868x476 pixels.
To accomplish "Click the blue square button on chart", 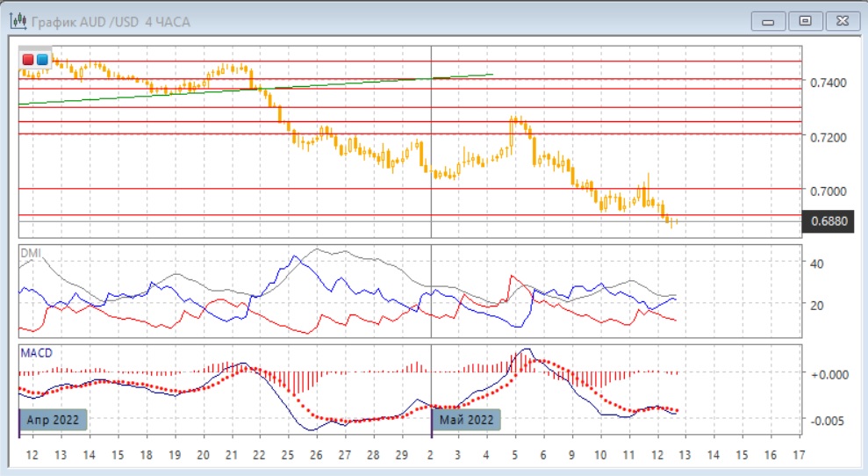I will 41,60.
